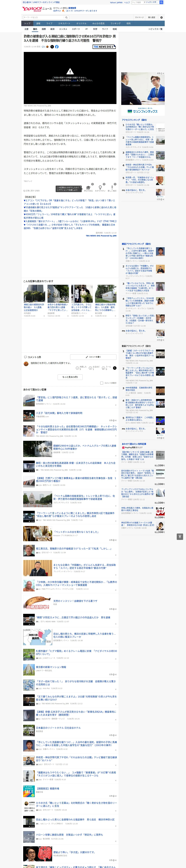
Task: Toggle the コメント非表示 checkbox
Action: click(102, 383)
